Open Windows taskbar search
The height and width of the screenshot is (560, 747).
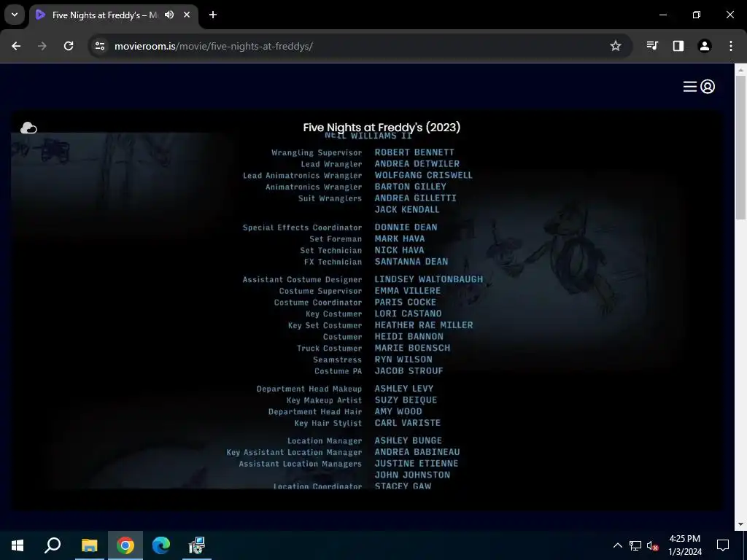coord(53,545)
